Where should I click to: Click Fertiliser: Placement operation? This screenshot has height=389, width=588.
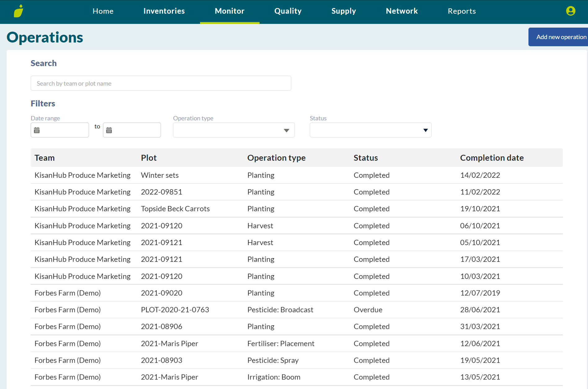click(x=281, y=344)
